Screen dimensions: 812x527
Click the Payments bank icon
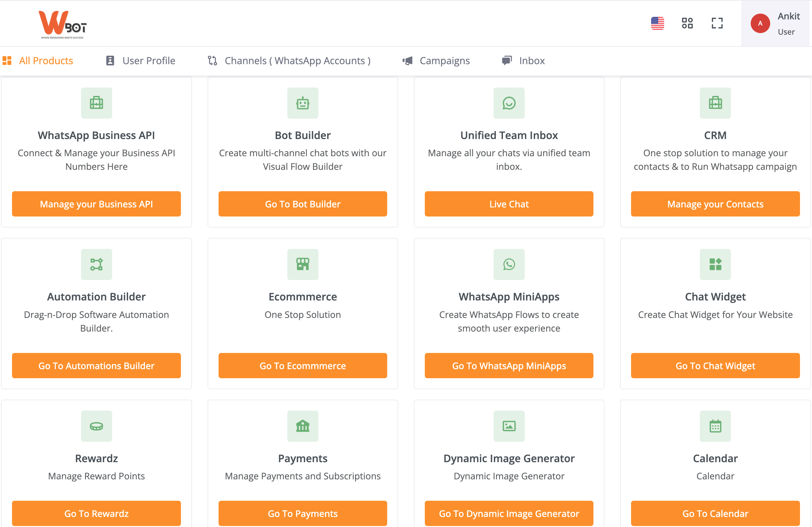click(302, 426)
